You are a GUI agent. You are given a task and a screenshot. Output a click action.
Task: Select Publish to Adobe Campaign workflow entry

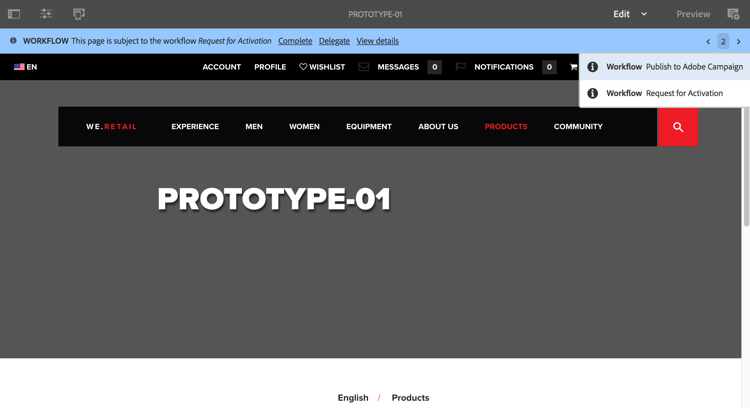[x=664, y=67]
